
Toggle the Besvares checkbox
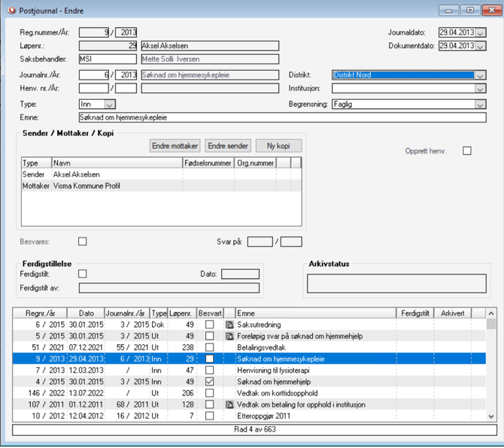(83, 241)
